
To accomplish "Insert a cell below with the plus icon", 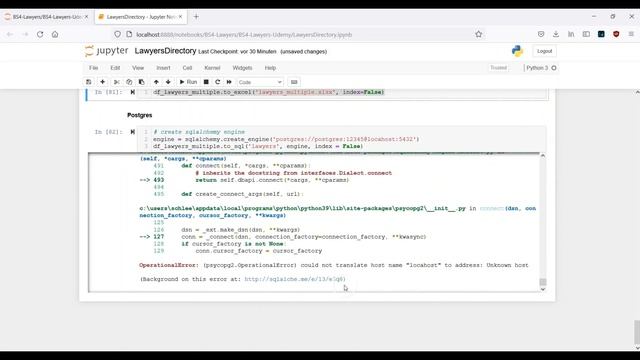I will 102,82.
